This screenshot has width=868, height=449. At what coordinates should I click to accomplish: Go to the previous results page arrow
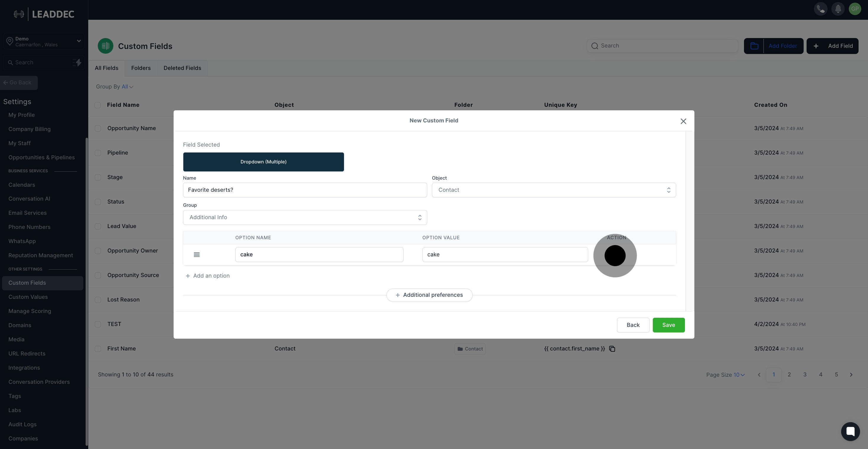(x=759, y=375)
